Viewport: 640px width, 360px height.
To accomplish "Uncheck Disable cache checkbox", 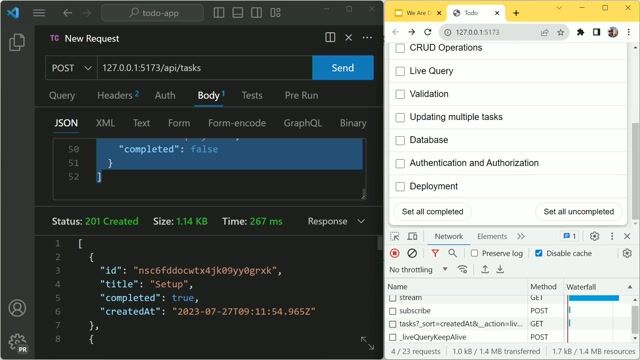I will click(539, 253).
